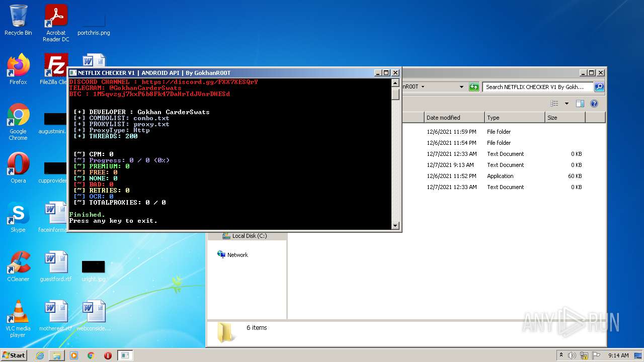The image size is (644, 362).
Task: Select the cupprovider desktop file
Action: (53, 171)
